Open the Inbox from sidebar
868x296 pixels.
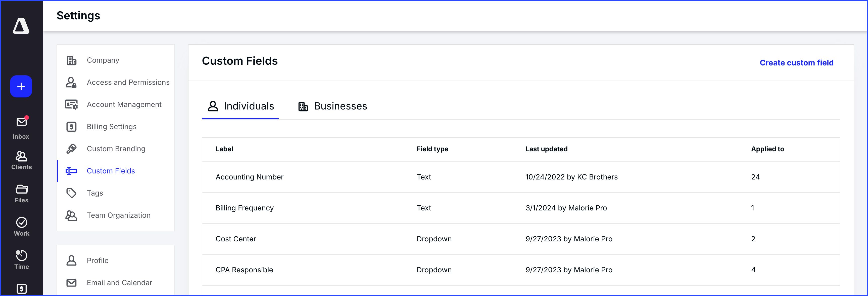[21, 127]
